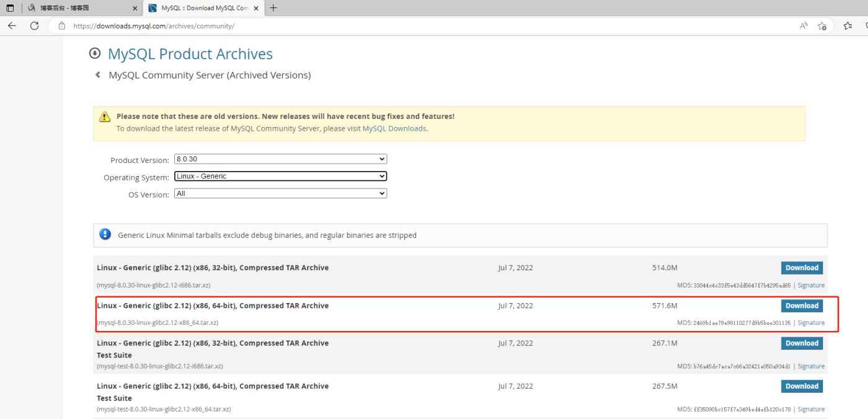Refresh the MySQL archives page

35,26
